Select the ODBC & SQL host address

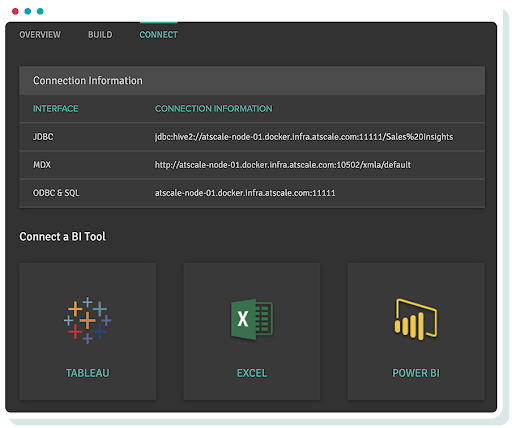point(245,193)
